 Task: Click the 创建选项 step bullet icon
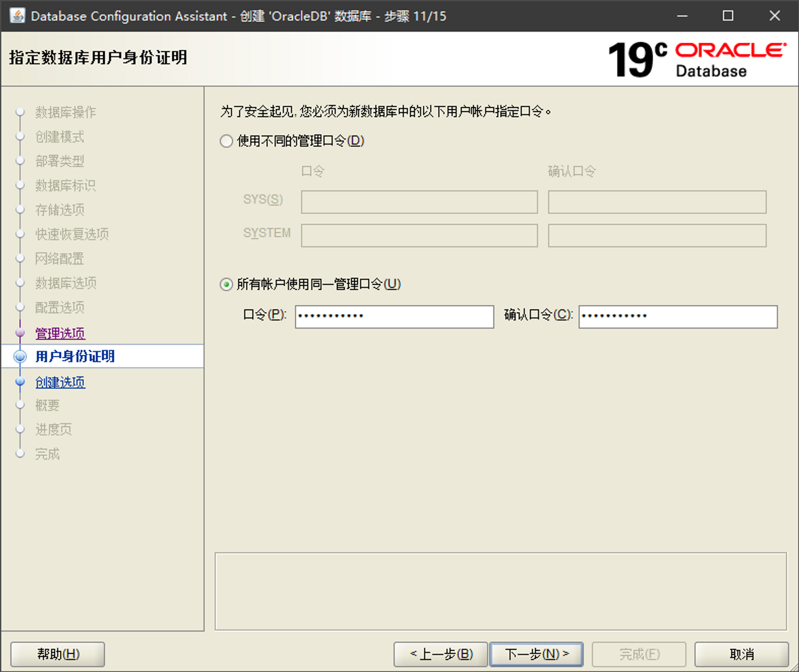[20, 382]
